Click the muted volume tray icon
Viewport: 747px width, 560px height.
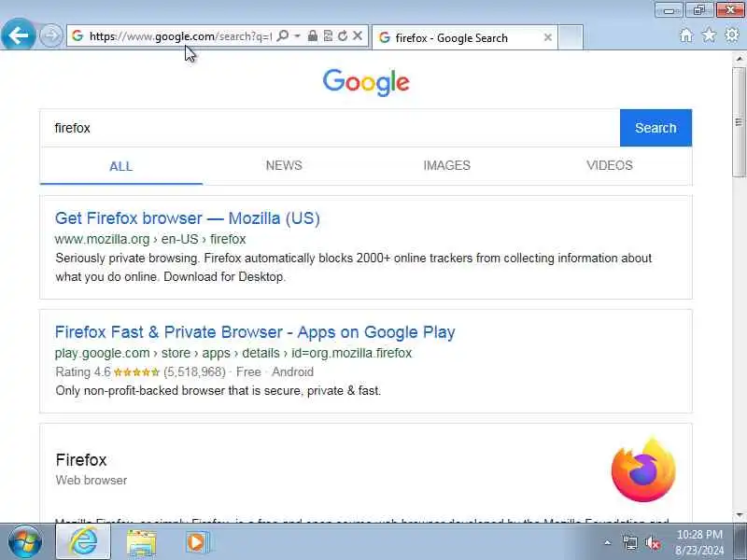[x=653, y=542]
